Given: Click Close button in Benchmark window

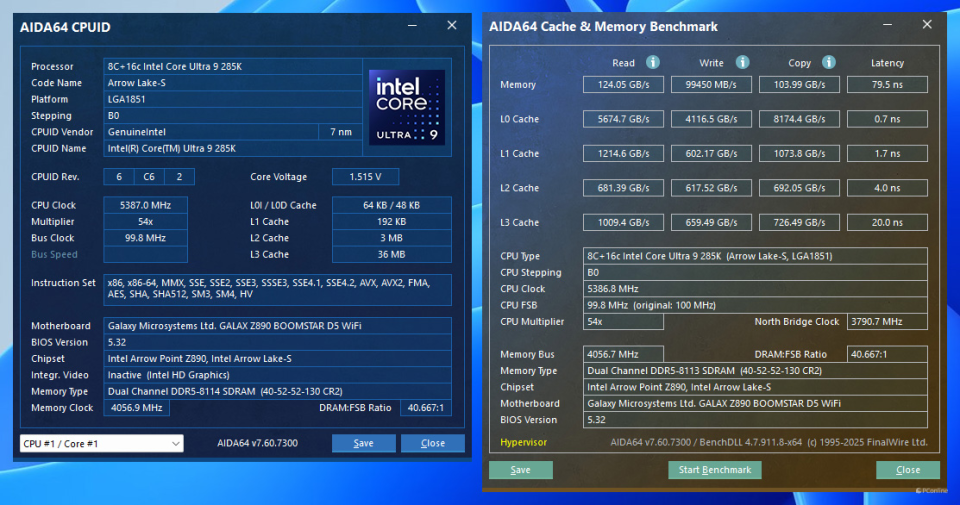Looking at the screenshot, I should 908,470.
